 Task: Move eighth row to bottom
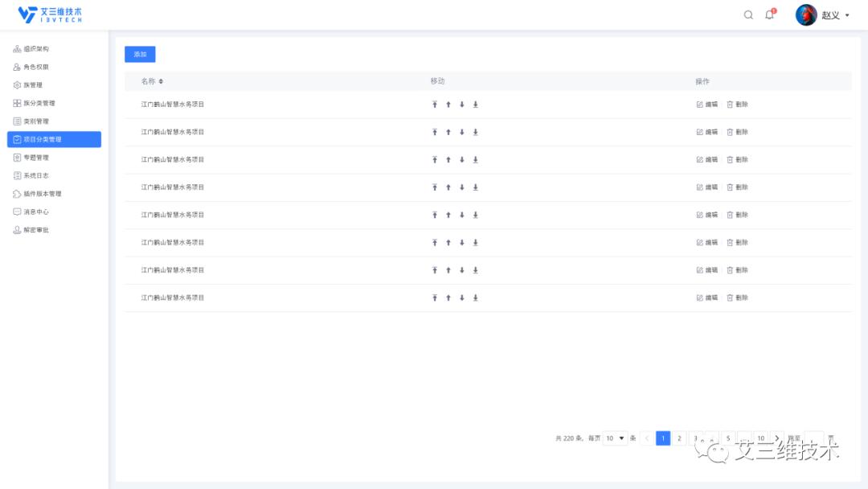[476, 298]
